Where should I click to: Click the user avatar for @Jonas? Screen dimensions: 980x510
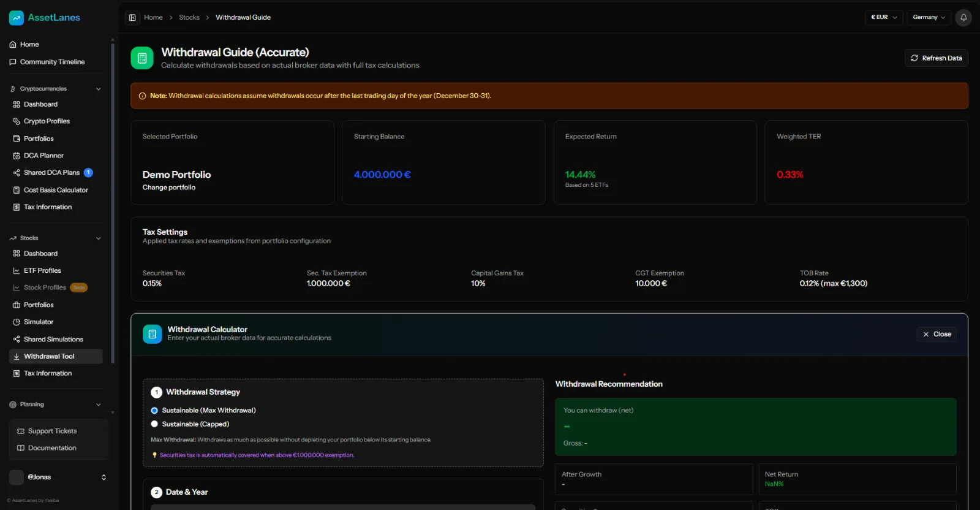(x=17, y=477)
